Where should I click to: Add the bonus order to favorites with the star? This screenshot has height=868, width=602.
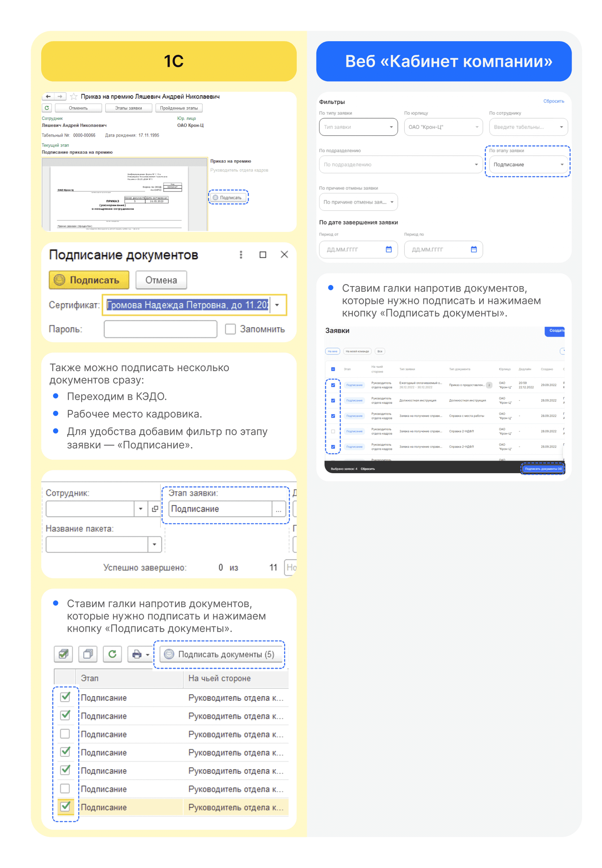click(74, 96)
